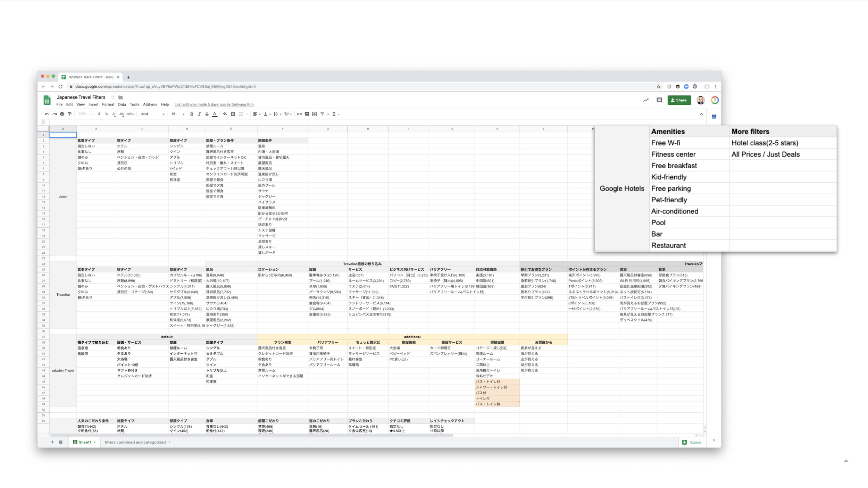Expand the 123 number format dropdown

pos(130,114)
